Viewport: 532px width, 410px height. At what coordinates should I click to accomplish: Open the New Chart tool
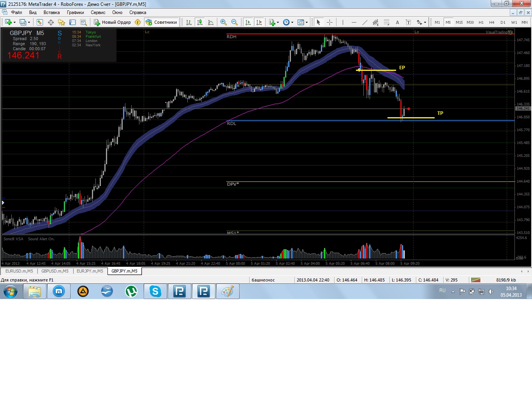pos(8,22)
